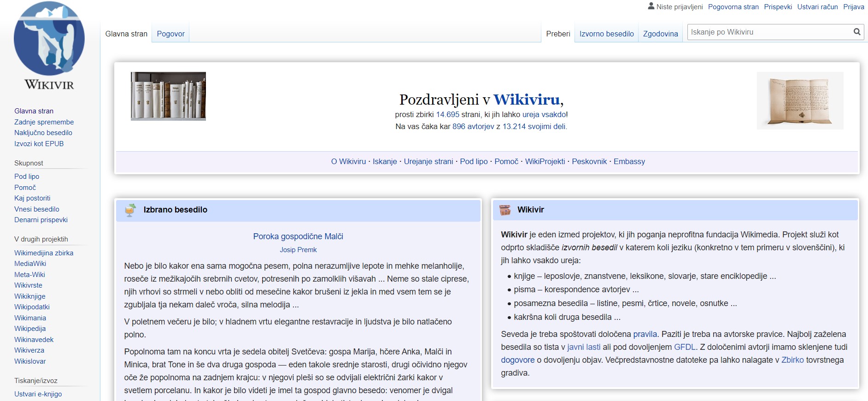Screen dimensions: 868x401
Task: Open Peskovnik link
Action: pyautogui.click(x=589, y=161)
